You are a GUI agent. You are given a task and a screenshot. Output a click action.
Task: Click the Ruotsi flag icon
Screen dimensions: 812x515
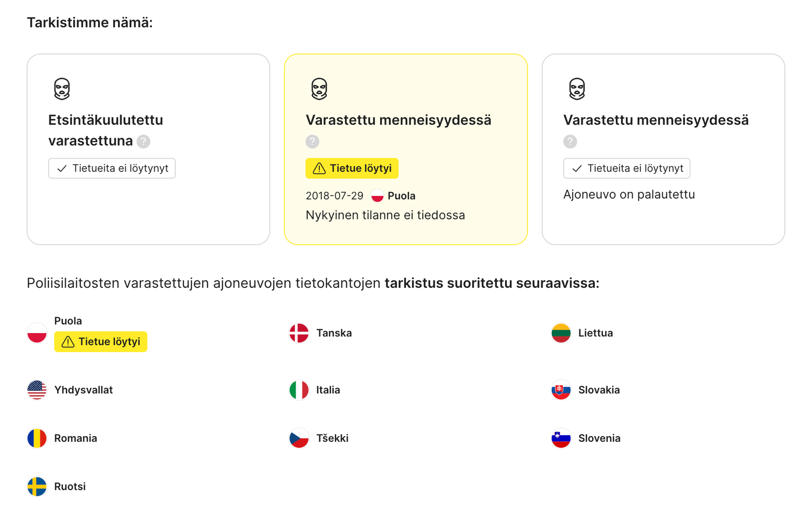click(37, 487)
